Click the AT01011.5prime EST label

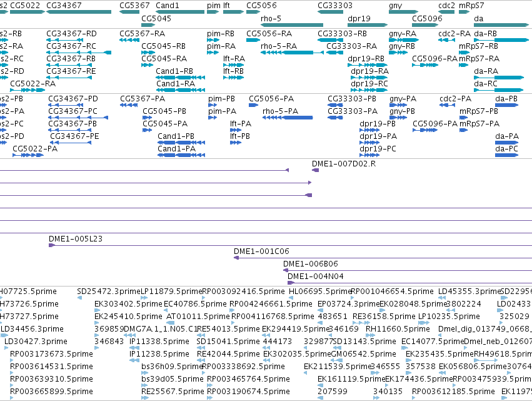click(198, 317)
